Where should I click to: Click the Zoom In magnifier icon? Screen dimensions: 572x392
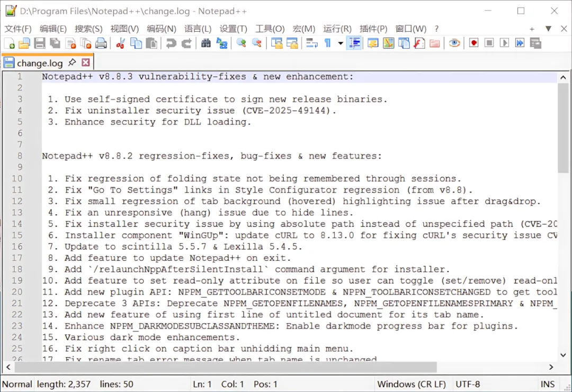[241, 43]
